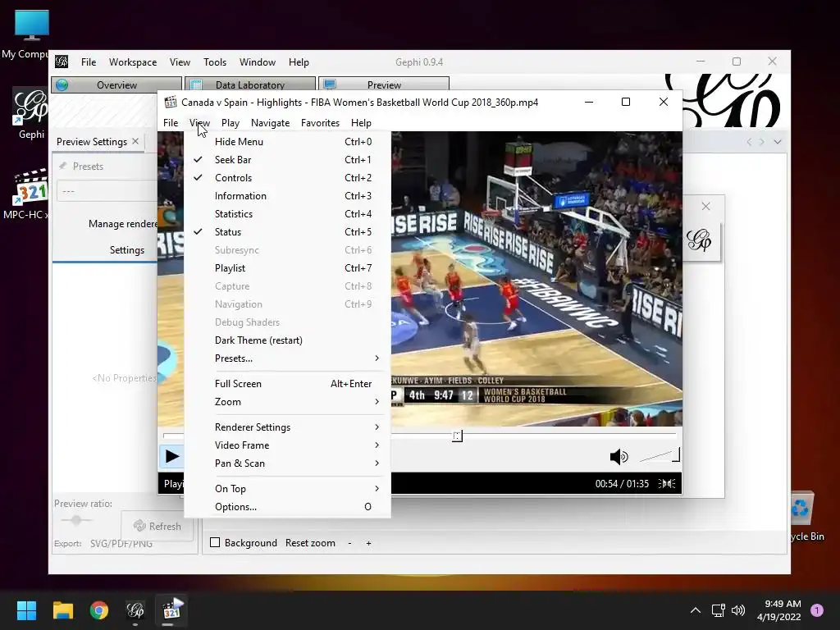Click the zoom out minus button
This screenshot has width=840, height=630.
(349, 543)
